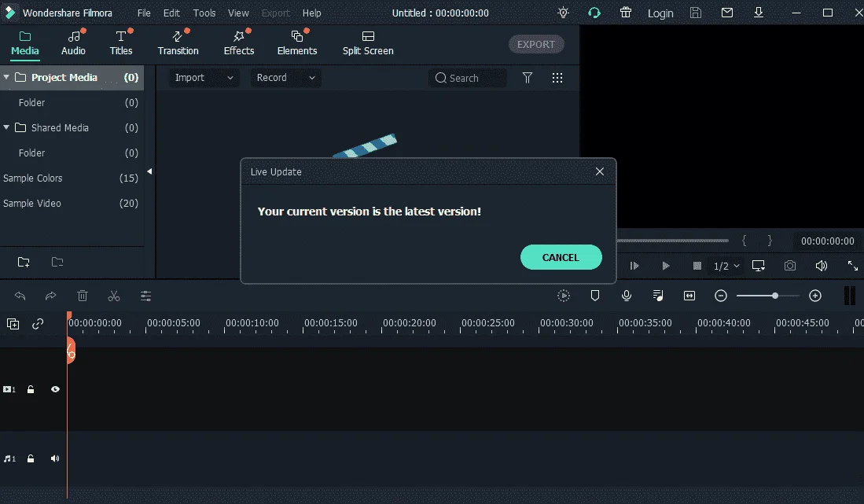
Task: Open the audio mixer icon
Action: 658,296
